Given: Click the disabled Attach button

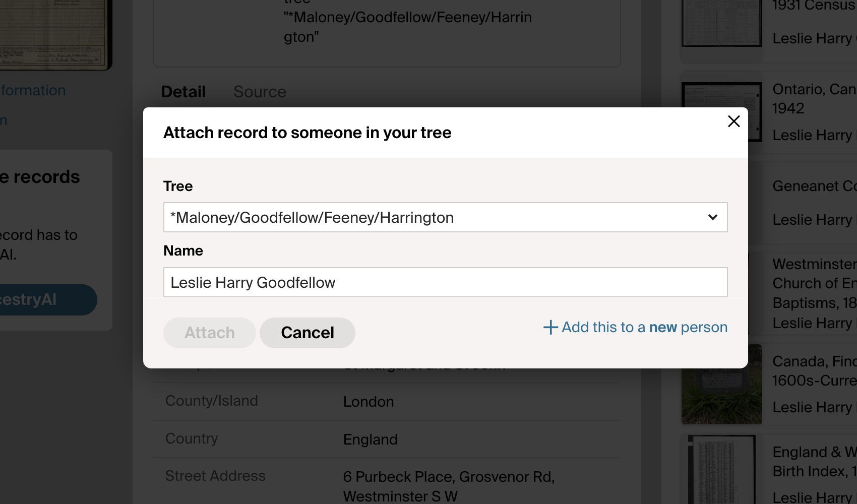Looking at the screenshot, I should [x=209, y=333].
